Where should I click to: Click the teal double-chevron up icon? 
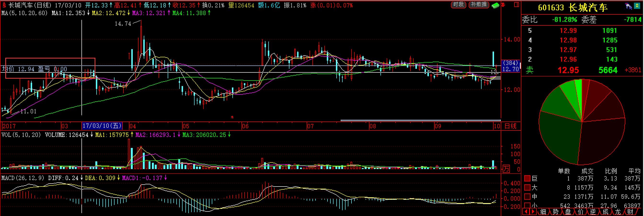point(637,6)
